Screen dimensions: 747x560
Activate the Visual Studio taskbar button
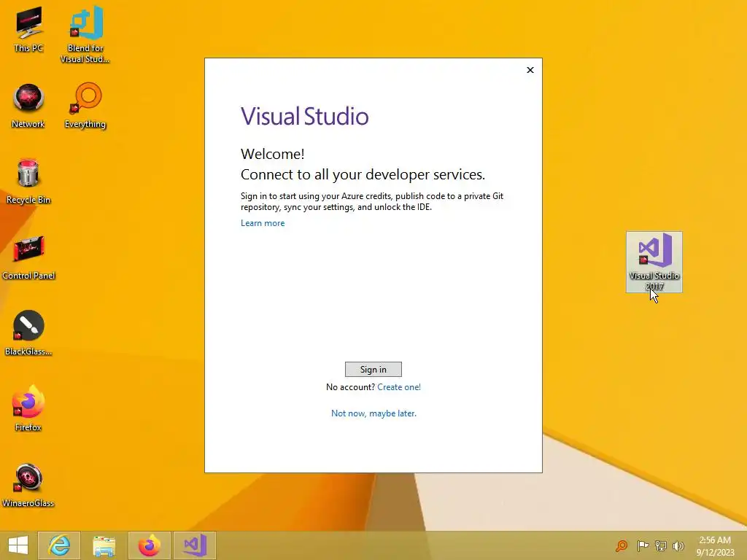coord(194,545)
